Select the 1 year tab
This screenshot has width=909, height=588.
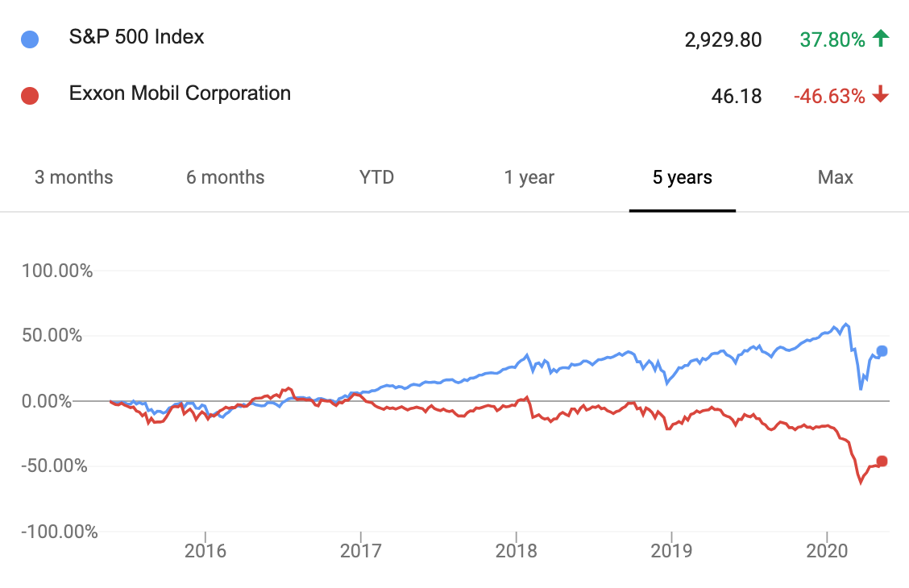click(x=529, y=177)
